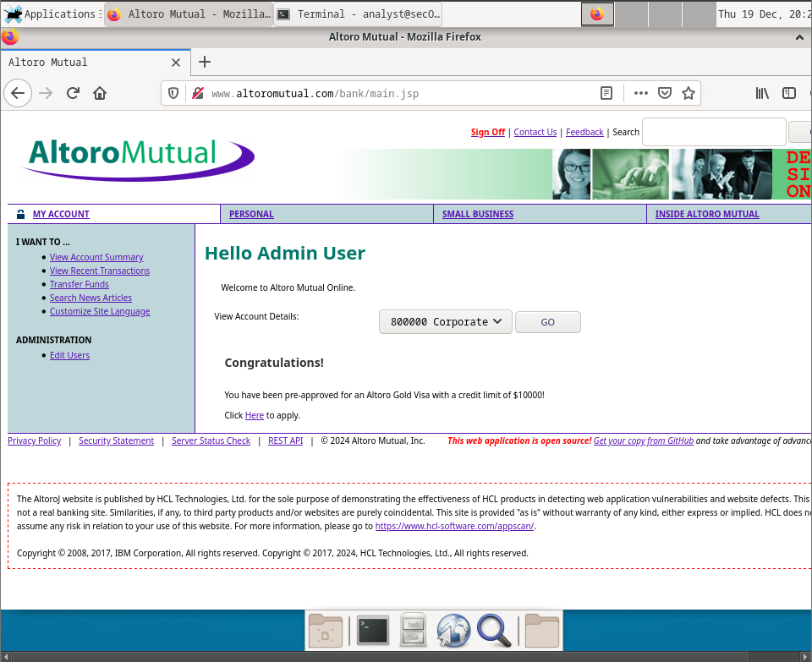Launch web browser globe icon in dock

pos(453,631)
